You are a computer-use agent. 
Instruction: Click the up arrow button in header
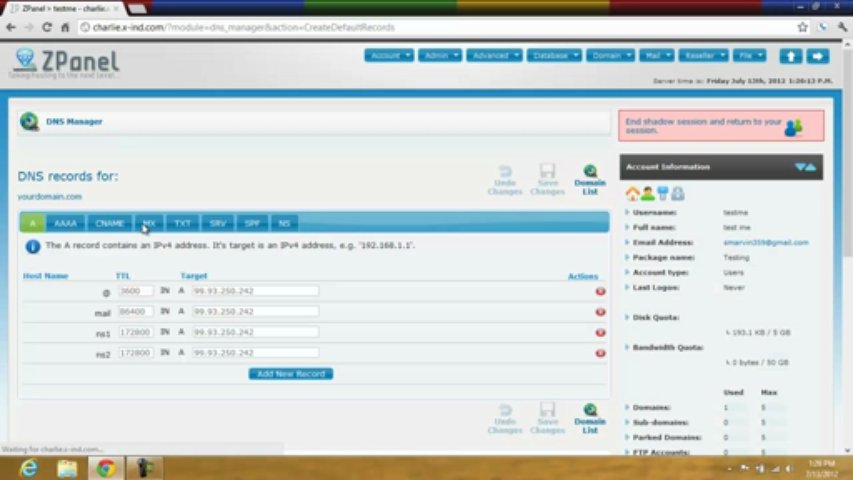tap(790, 56)
